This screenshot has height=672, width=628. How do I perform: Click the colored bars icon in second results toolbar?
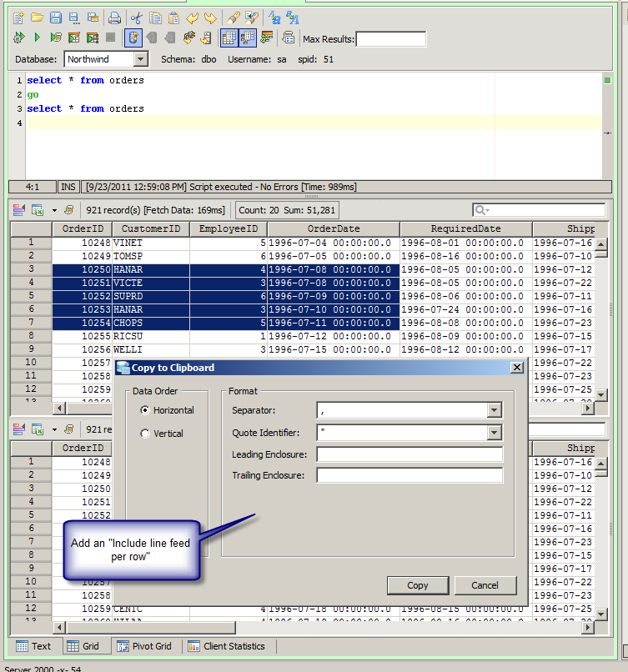[x=19, y=429]
